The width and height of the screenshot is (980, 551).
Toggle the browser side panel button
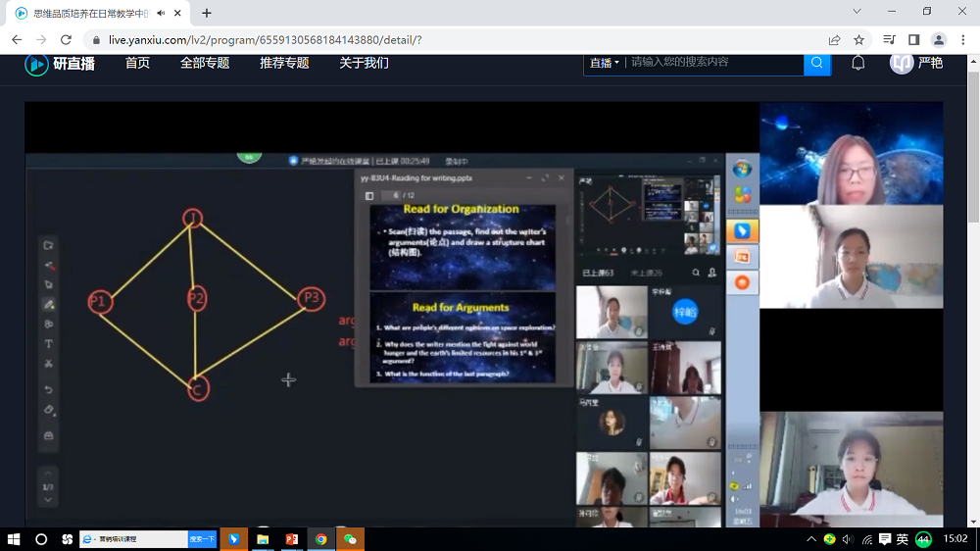[x=913, y=40]
